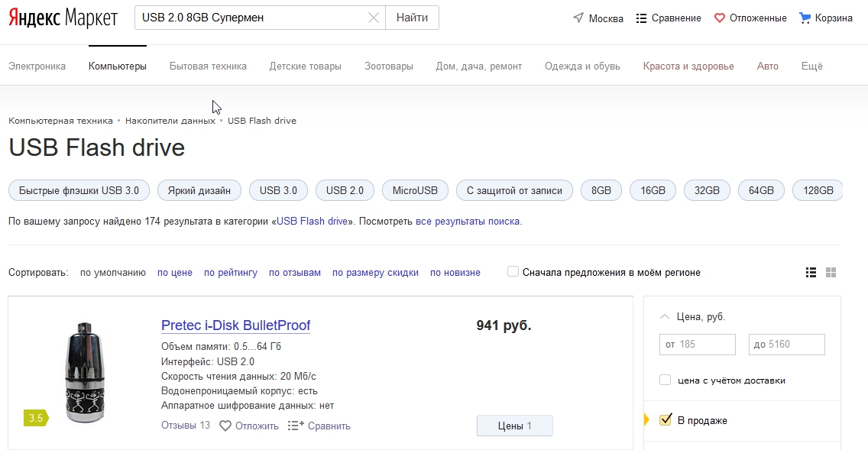Open the 'USB Flash drive' breadcrumb
The height and width of the screenshot is (450, 868).
pos(262,121)
